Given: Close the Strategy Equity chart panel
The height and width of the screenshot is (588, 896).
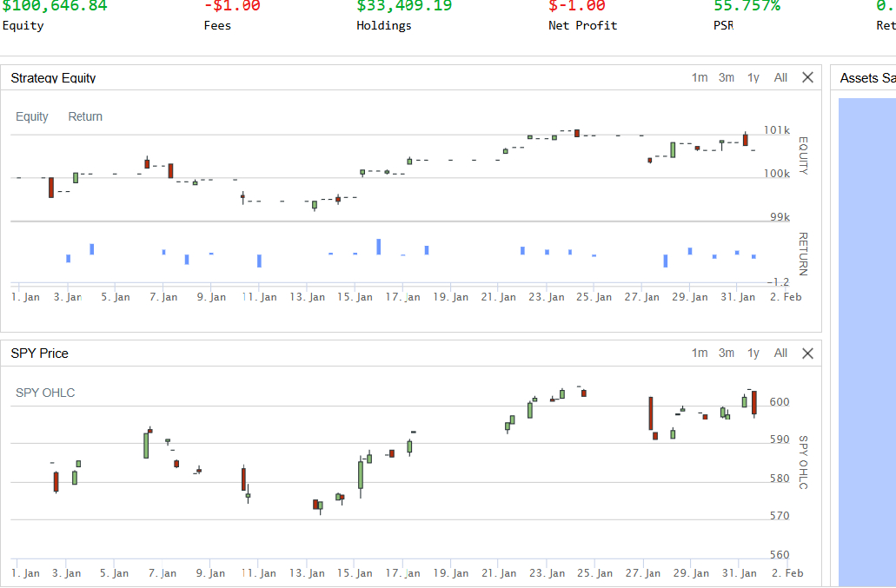Looking at the screenshot, I should coord(807,77).
